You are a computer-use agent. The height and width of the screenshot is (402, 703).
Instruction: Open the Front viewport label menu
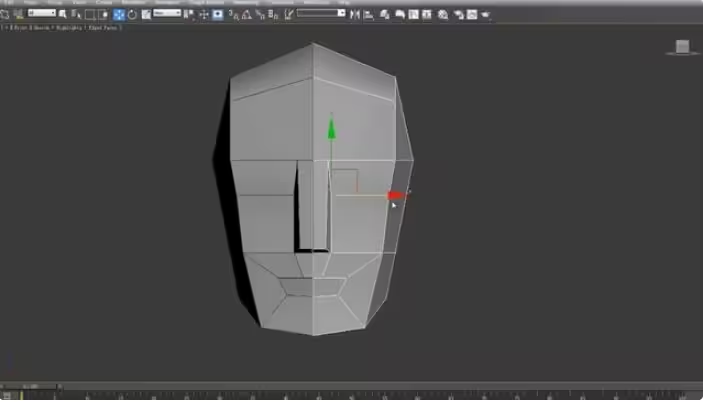coord(20,27)
